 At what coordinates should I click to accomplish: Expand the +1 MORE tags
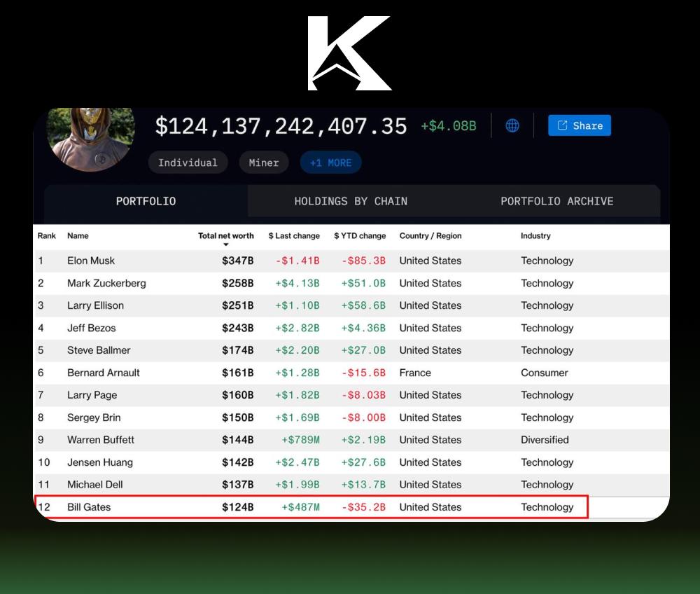(x=331, y=163)
